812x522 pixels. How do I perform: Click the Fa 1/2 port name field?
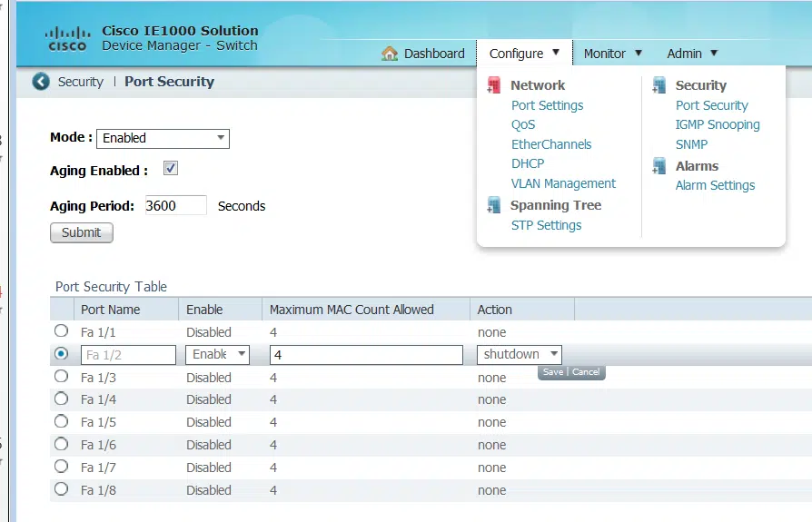click(128, 355)
